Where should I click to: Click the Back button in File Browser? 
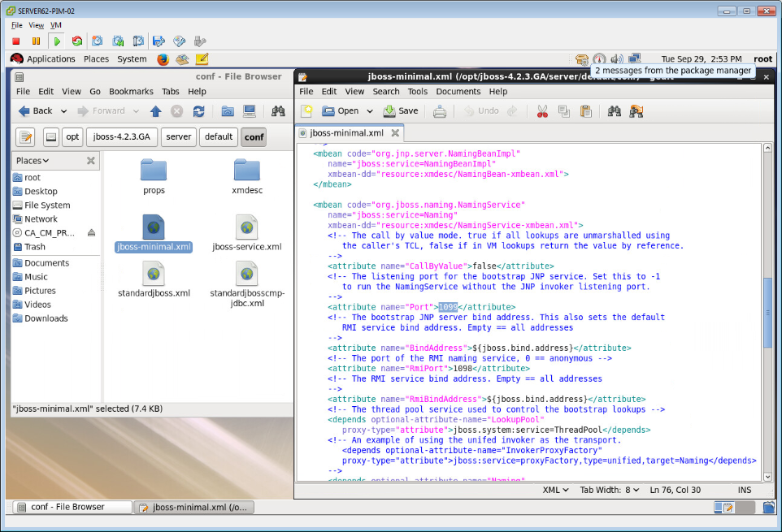(36, 111)
